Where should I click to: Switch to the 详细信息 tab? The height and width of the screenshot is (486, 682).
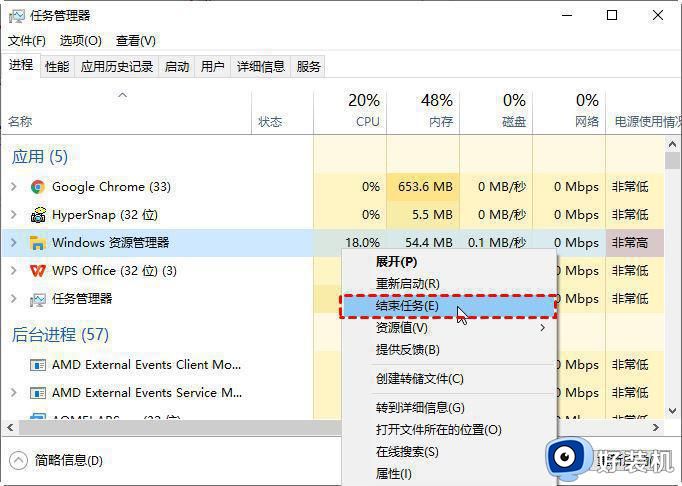coord(260,67)
